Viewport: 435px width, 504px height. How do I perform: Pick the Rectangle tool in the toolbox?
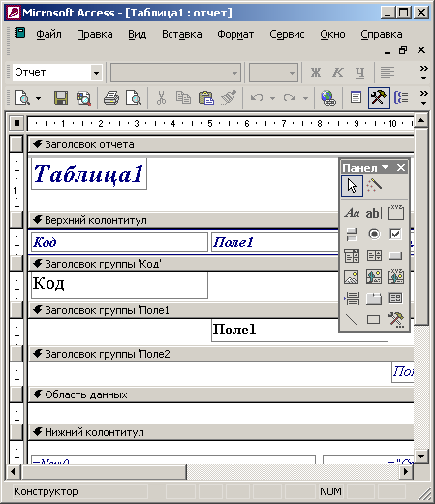point(373,320)
